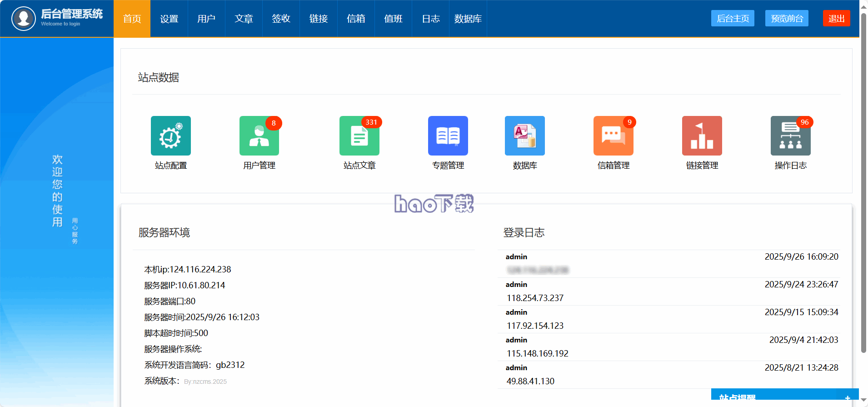This screenshot has height=407, width=868.
Task: Open the 链接管理 flag chart icon
Action: [702, 136]
